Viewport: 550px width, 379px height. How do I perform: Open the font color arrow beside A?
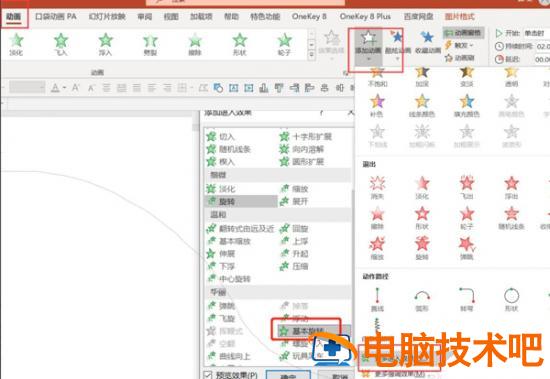click(x=65, y=87)
